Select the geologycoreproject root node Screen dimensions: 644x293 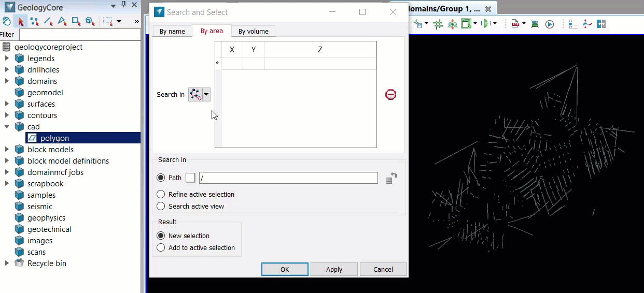pos(48,47)
